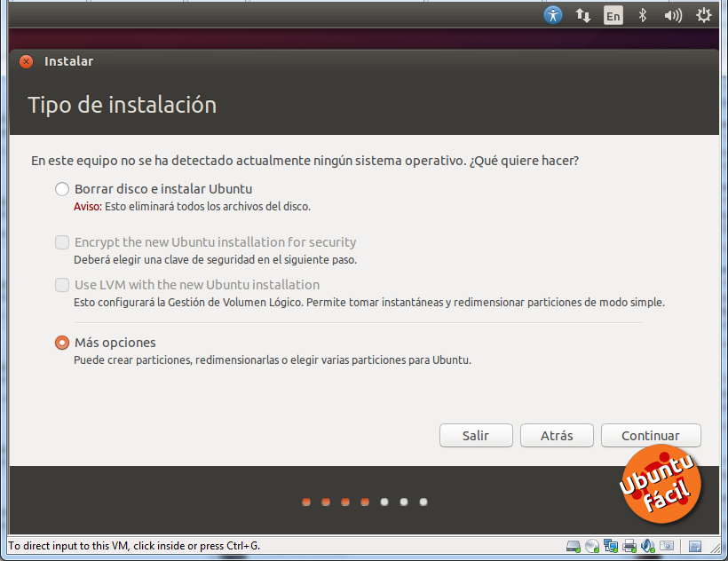This screenshot has width=728, height=561.
Task: Open the sound volume indicator
Action: (673, 16)
